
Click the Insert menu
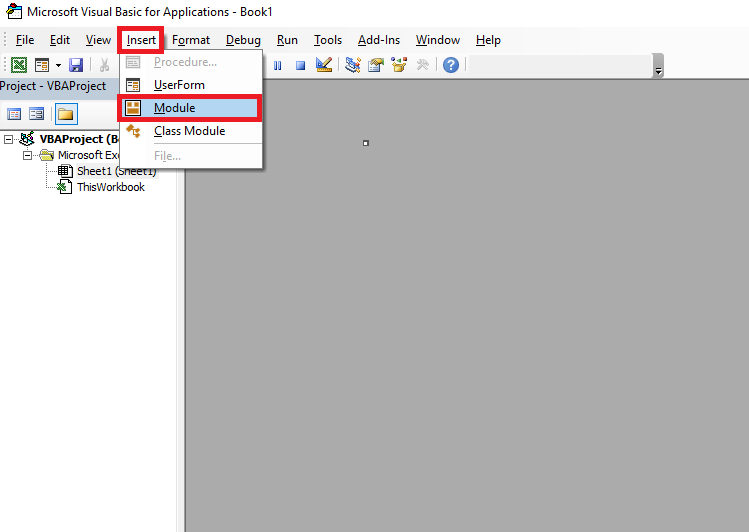click(141, 40)
